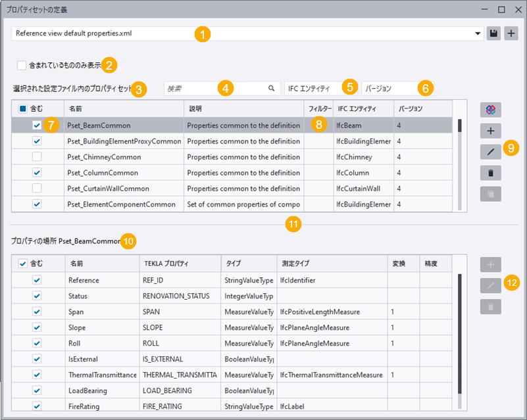Uncheck the Pset_ColumnCommon include checkbox

(x=38, y=173)
